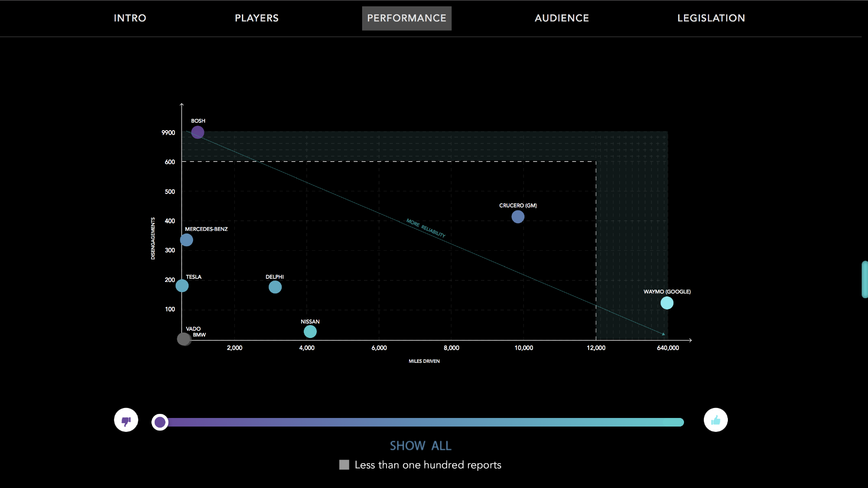Click the WAYMO (GOOGLE) label
The image size is (868, 488).
pos(667,292)
